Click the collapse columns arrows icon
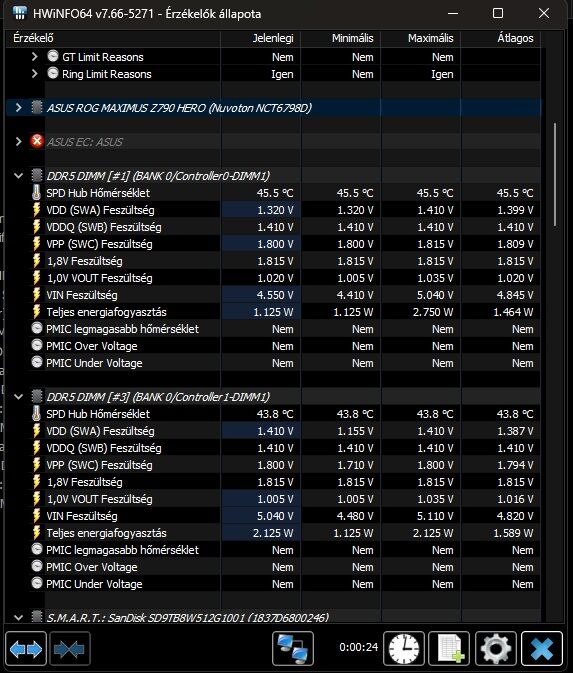Viewport: 573px width, 673px height. point(70,648)
